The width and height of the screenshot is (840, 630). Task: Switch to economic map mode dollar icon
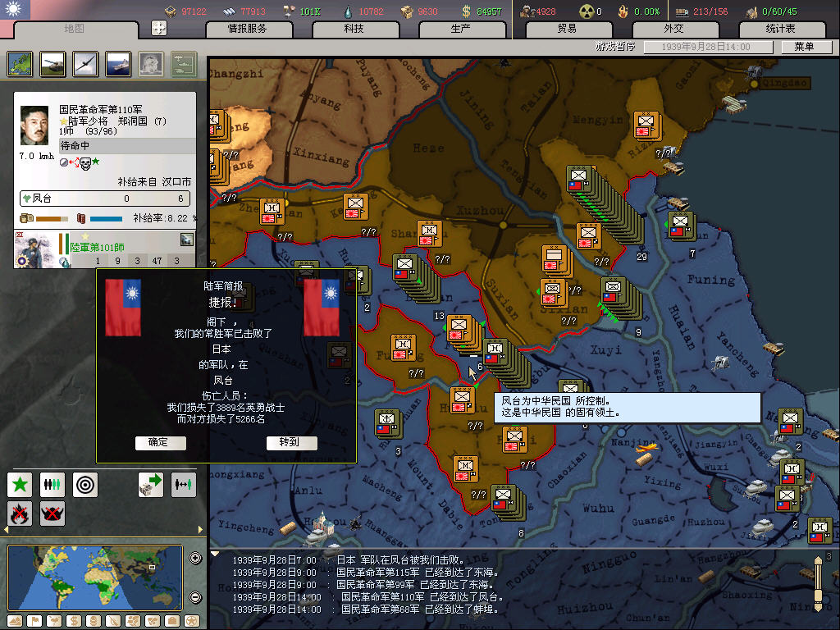tap(74, 621)
